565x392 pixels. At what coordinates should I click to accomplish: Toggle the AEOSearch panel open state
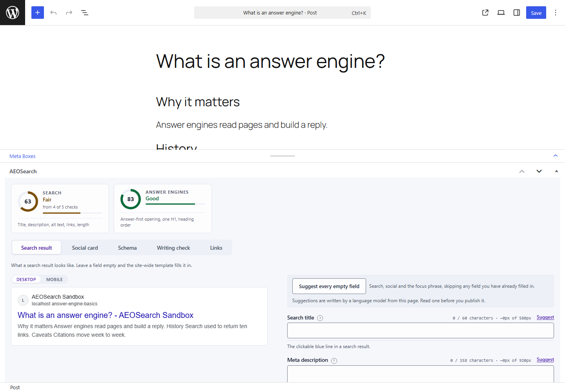click(x=556, y=171)
